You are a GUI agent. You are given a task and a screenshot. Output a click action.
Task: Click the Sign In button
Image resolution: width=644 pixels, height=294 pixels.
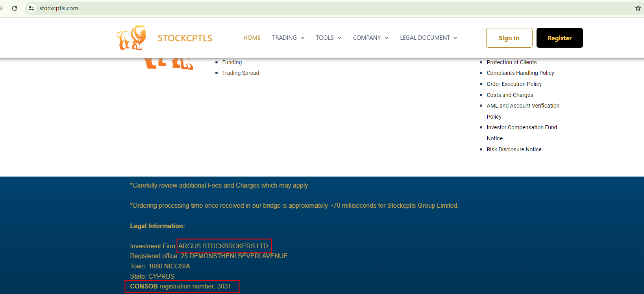tap(509, 38)
